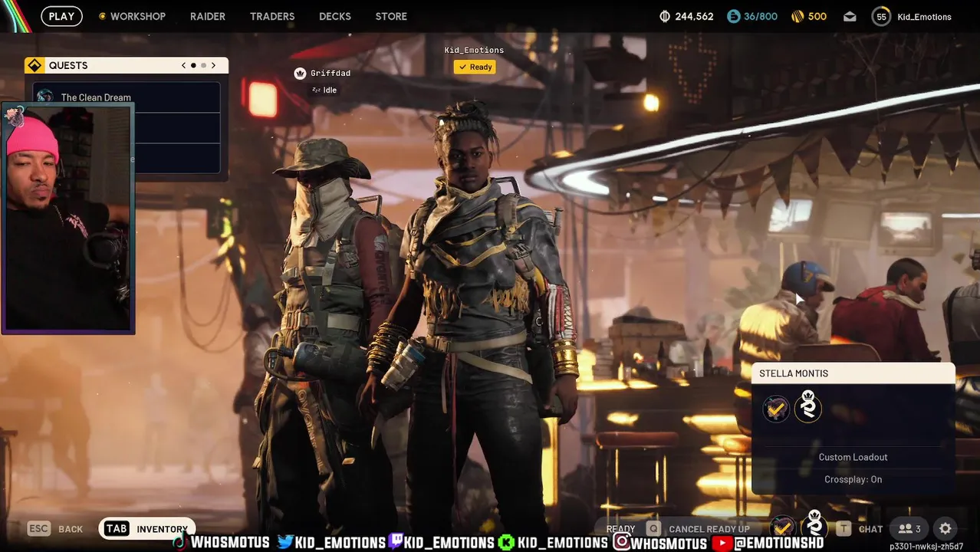Screen dimensions: 980x552
Task: Select the second quest page dot
Action: [x=203, y=65]
